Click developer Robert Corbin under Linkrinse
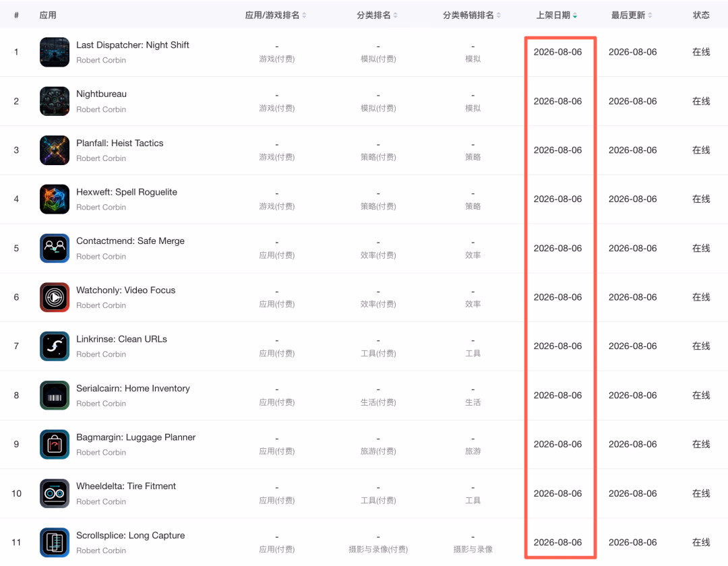Viewport: 728px width, 566px height. pyautogui.click(x=101, y=354)
